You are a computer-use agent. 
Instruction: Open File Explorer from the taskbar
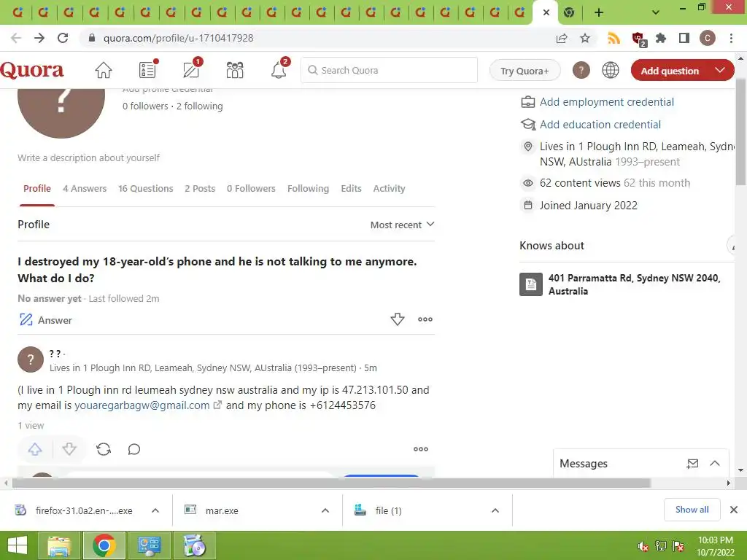[58, 545]
